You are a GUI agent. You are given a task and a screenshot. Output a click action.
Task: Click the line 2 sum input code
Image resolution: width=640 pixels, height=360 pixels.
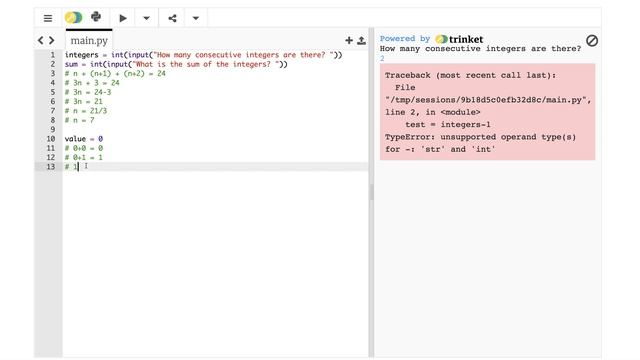tap(176, 64)
